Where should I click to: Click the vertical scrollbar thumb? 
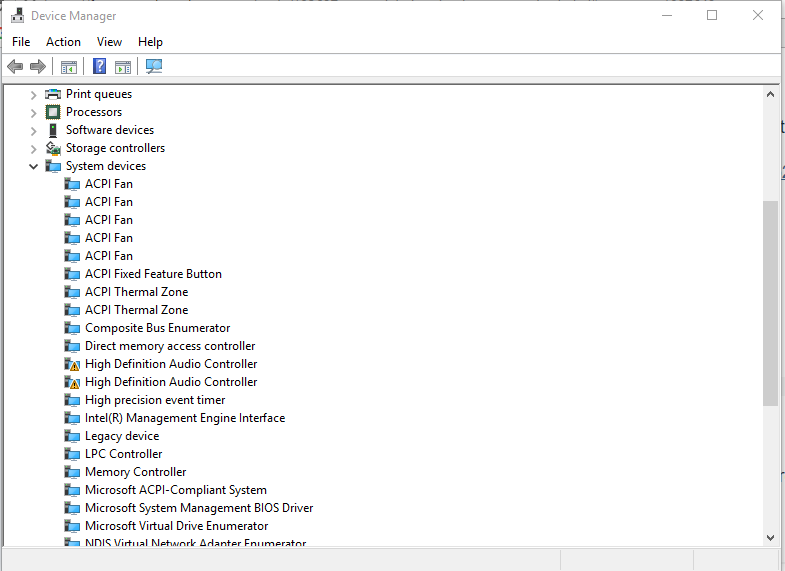coord(770,303)
